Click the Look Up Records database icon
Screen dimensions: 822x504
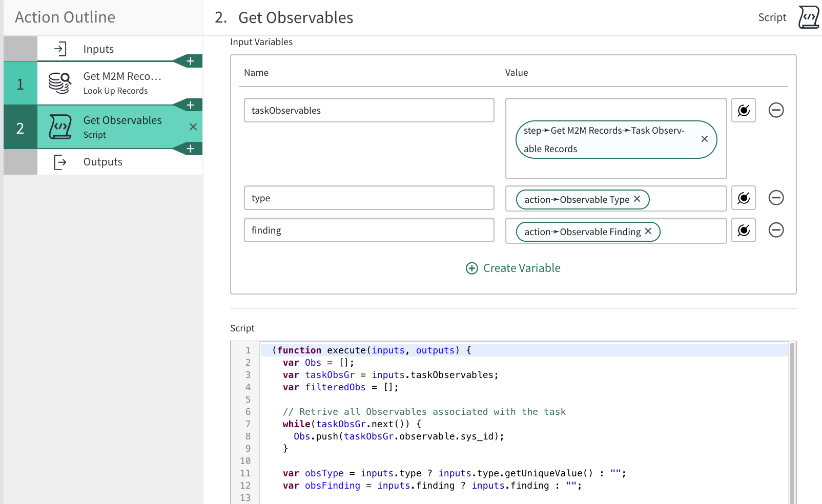pyautogui.click(x=60, y=83)
